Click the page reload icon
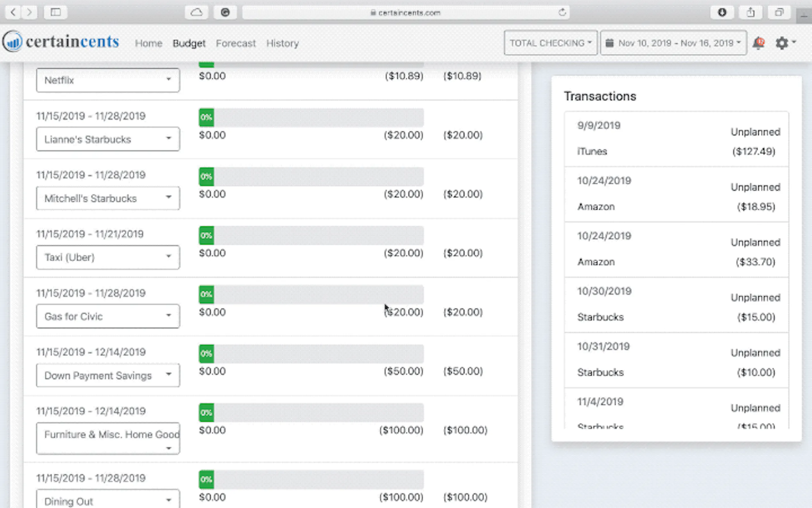The height and width of the screenshot is (508, 812). tap(562, 13)
